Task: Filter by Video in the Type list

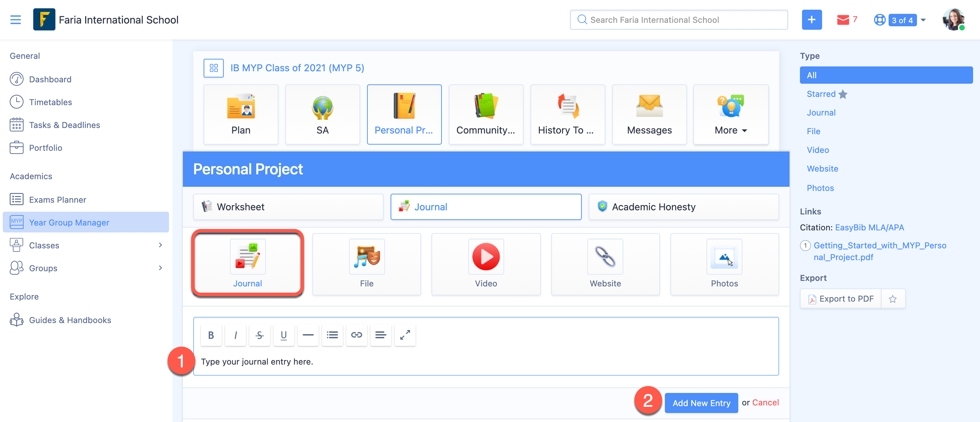Action: click(x=818, y=150)
